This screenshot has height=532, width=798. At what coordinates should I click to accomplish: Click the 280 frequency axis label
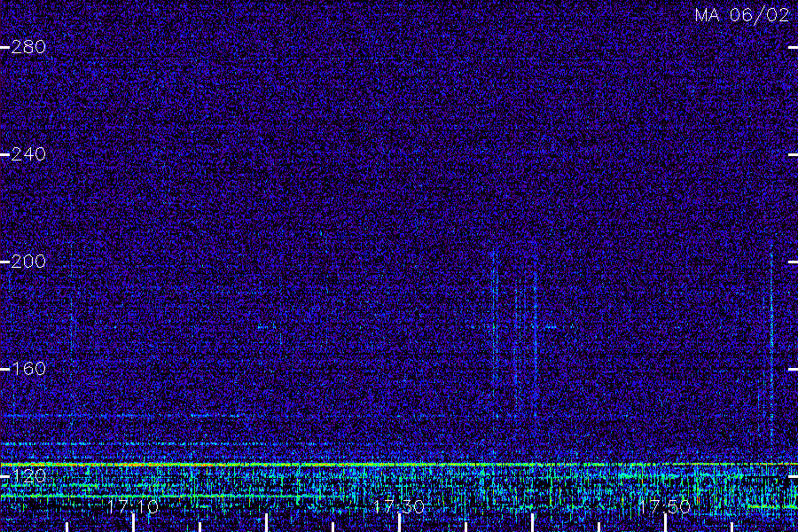click(28, 47)
